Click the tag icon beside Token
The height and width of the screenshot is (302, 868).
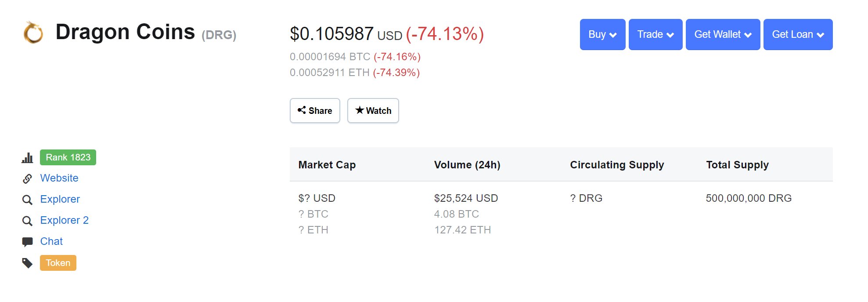[x=27, y=263]
